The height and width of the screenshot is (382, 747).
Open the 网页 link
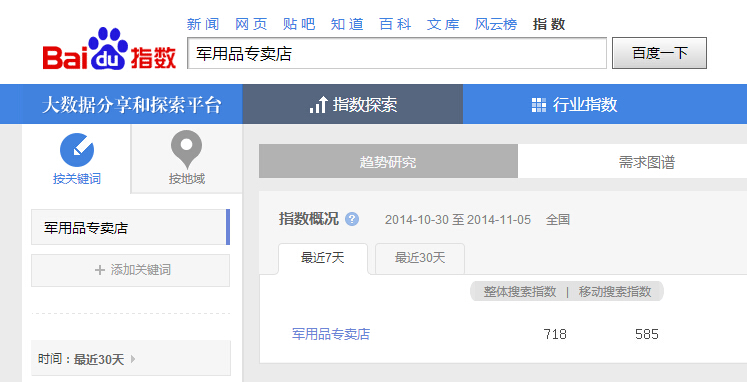click(251, 24)
